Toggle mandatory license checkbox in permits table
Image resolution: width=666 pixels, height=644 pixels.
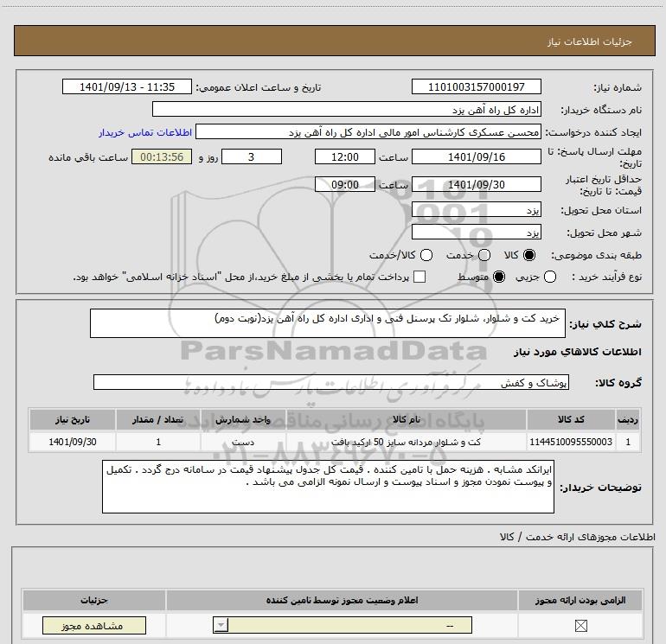pos(580,626)
